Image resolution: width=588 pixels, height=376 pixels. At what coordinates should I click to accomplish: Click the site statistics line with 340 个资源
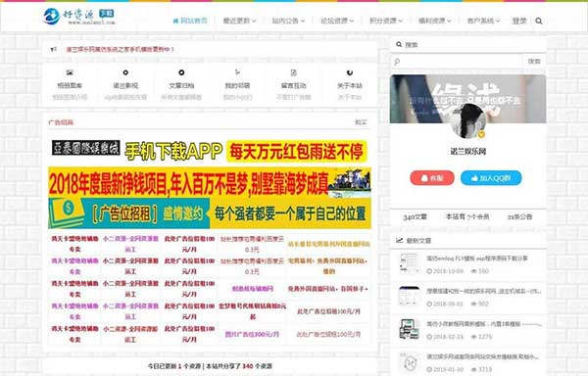pos(210,366)
